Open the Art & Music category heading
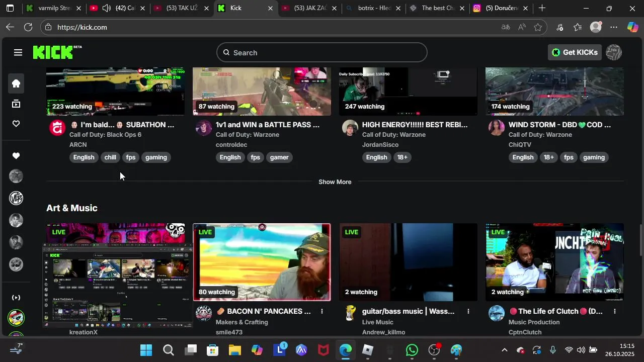The image size is (644, 362). click(x=72, y=208)
